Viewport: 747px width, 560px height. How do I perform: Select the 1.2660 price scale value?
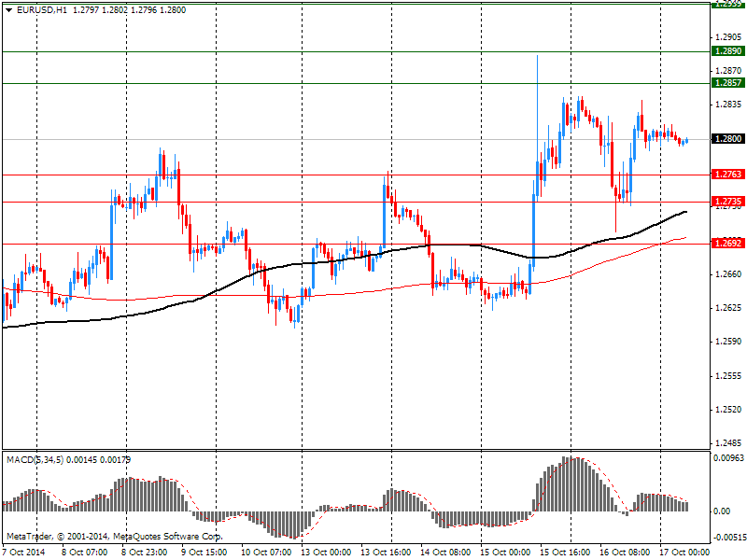(x=729, y=273)
